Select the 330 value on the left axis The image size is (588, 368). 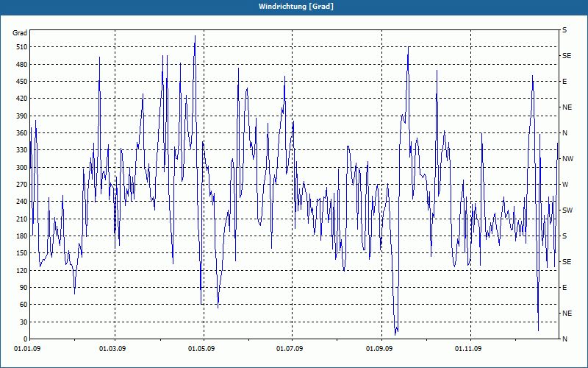22,150
